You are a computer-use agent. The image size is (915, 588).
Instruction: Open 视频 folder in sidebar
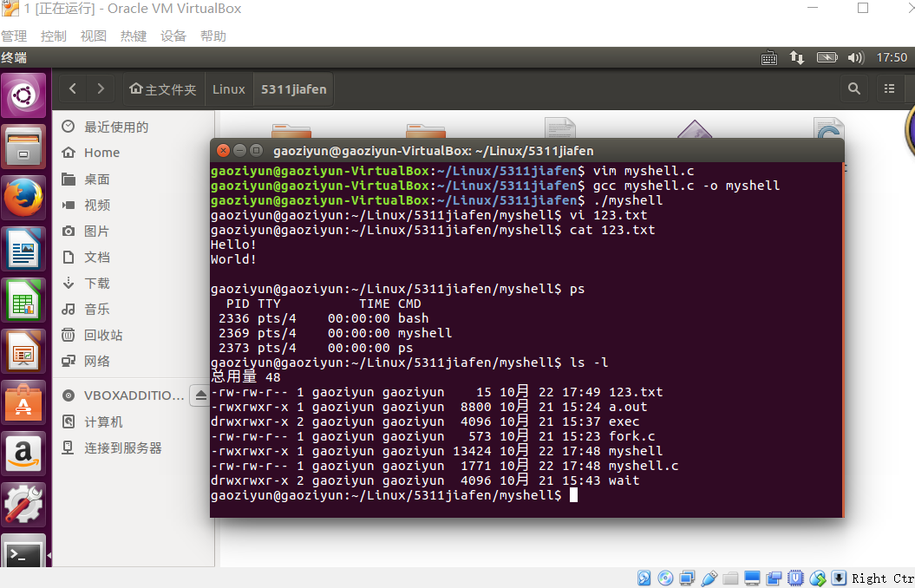point(134,205)
